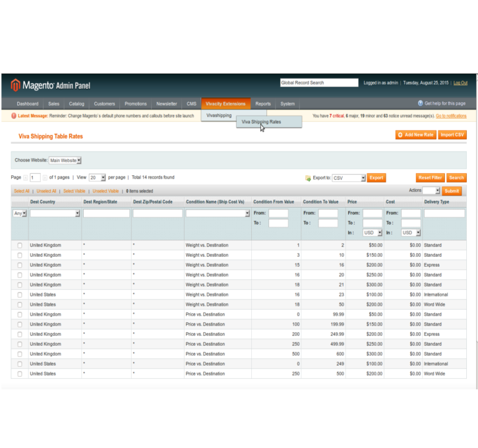This screenshot has width=478, height=448.
Task: Open the Condition Name filter dropdown
Action: coord(218,213)
